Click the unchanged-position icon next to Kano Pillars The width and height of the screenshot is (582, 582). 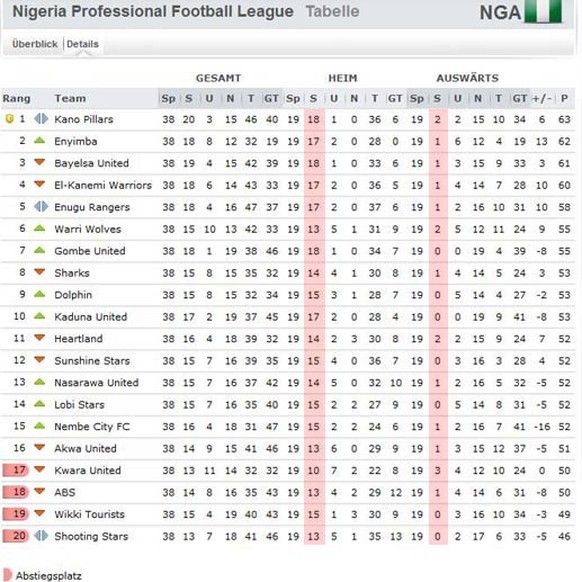point(41,119)
